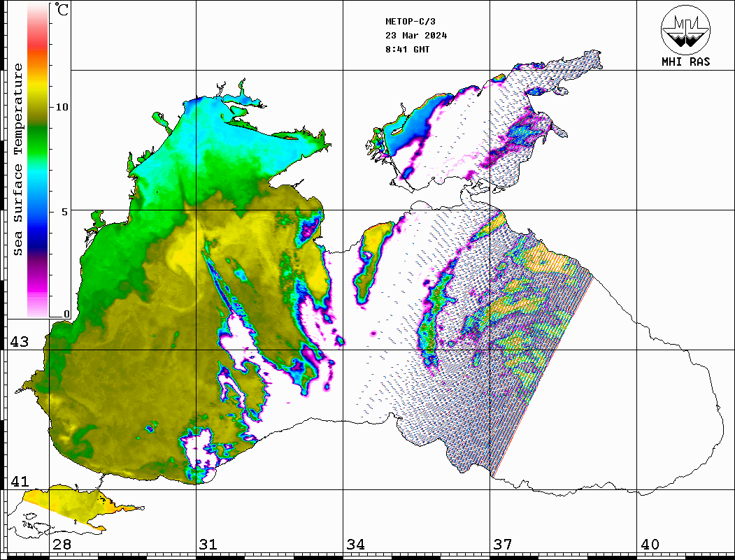The height and width of the screenshot is (560, 735).
Task: Click the scale value 10
Action: (x=62, y=107)
